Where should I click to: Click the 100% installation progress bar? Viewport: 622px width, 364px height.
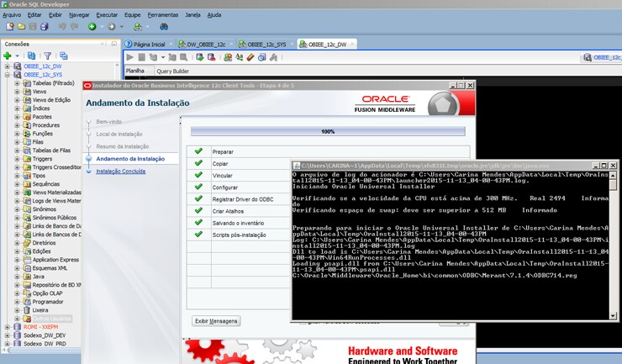[x=328, y=131]
